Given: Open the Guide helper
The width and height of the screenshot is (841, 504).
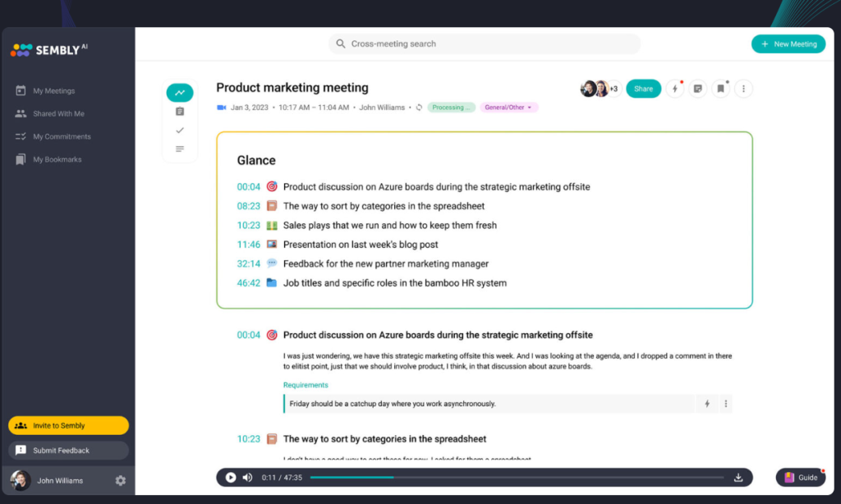Looking at the screenshot, I should click(801, 477).
